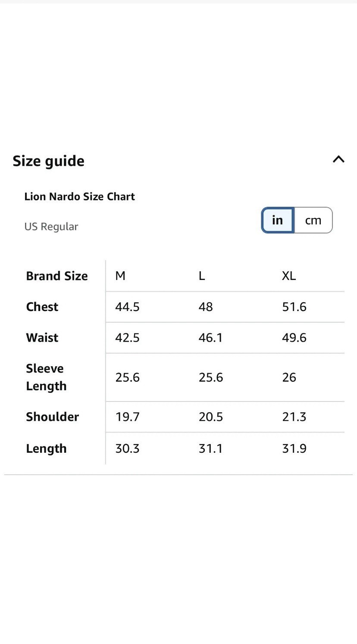Viewport: 357px width, 644px height.
Task: Select the Brand Size row header
Action: pos(57,276)
